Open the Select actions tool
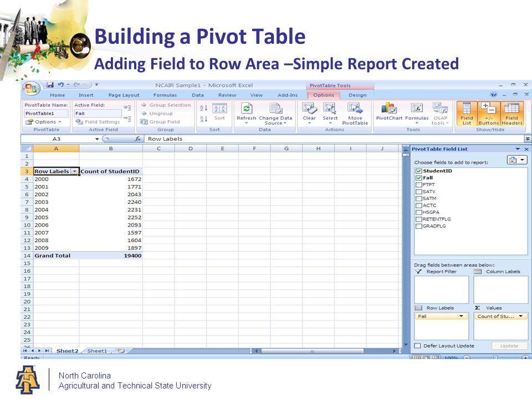 pyautogui.click(x=330, y=113)
